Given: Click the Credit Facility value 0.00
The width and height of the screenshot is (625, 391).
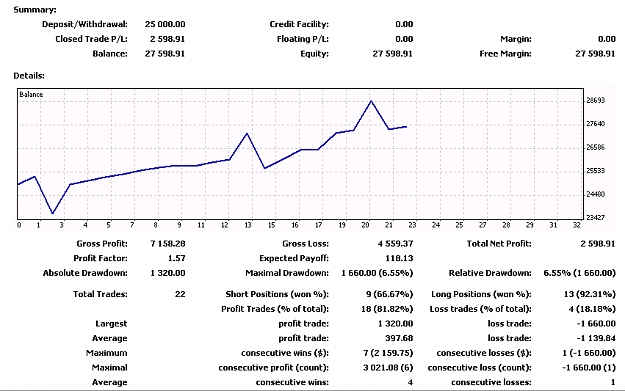Looking at the screenshot, I should [x=404, y=24].
